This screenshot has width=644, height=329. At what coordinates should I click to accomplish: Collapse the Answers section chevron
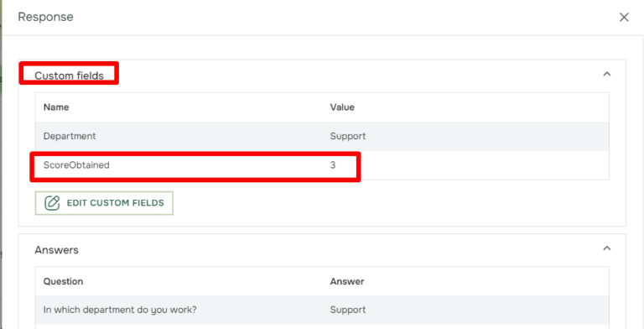click(x=606, y=248)
